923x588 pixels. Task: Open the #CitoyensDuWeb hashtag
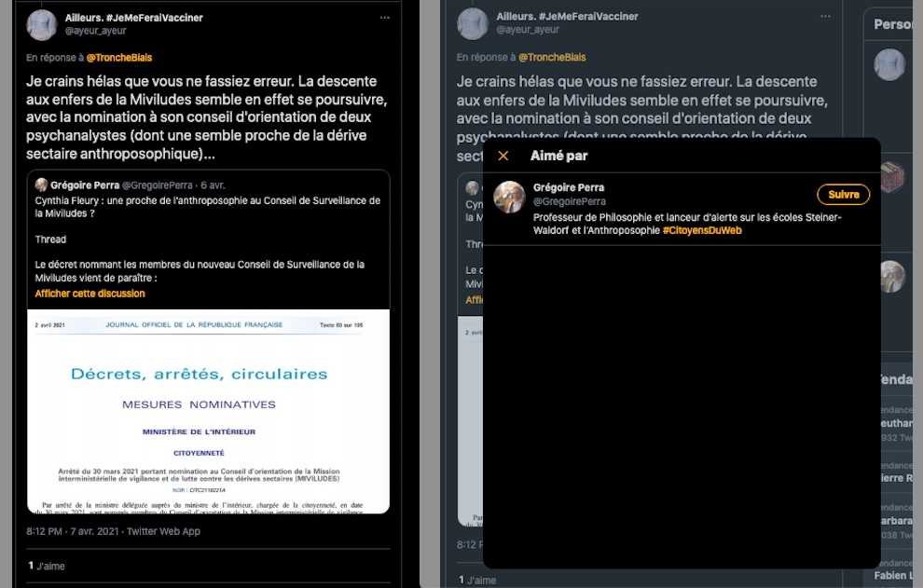click(702, 231)
